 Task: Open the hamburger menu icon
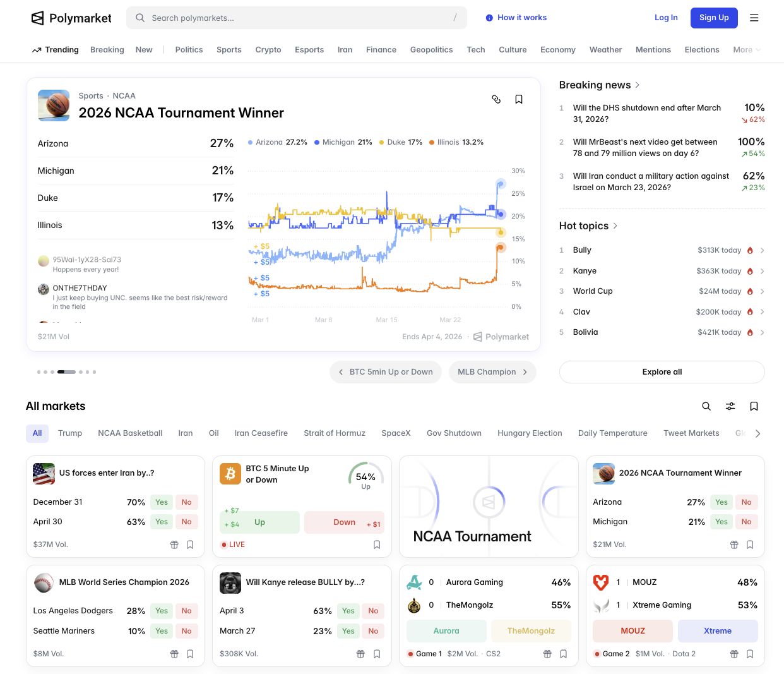[x=754, y=18]
